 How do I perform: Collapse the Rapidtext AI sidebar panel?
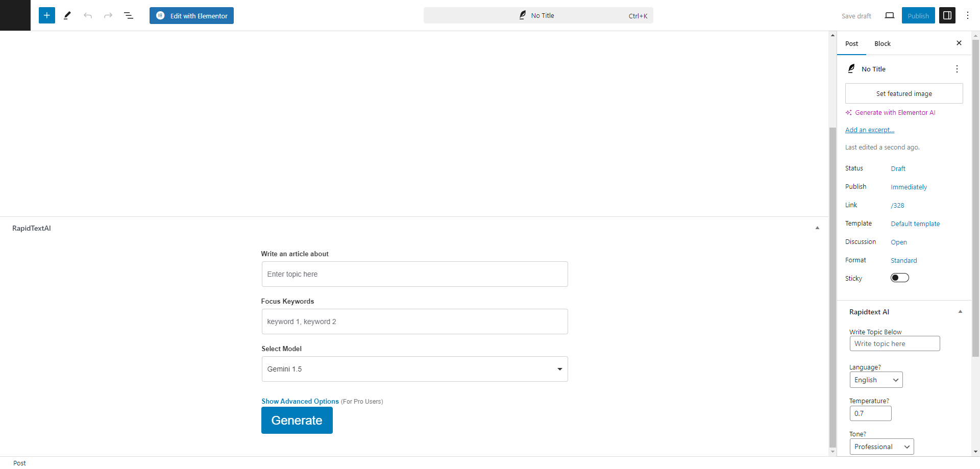click(x=960, y=312)
